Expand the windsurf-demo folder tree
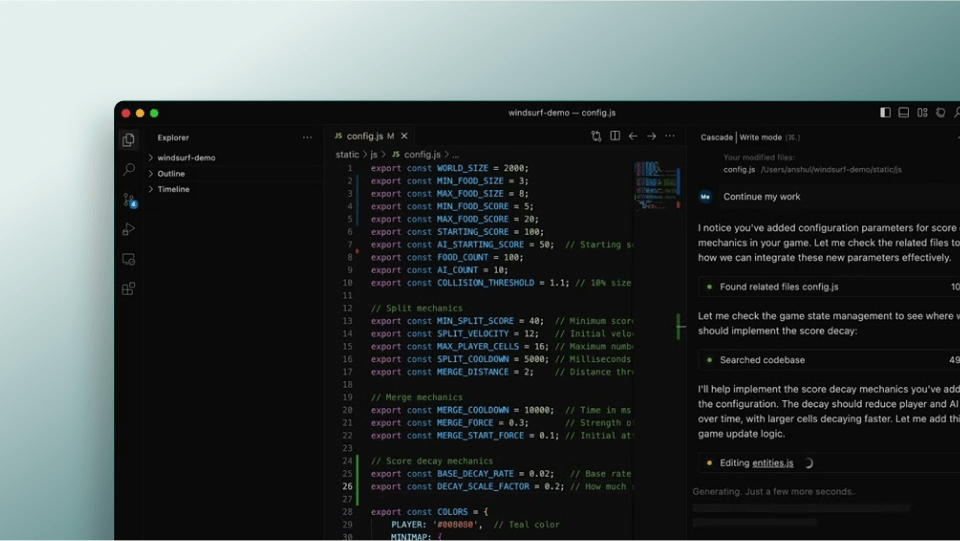The height and width of the screenshot is (541, 960). click(x=185, y=158)
